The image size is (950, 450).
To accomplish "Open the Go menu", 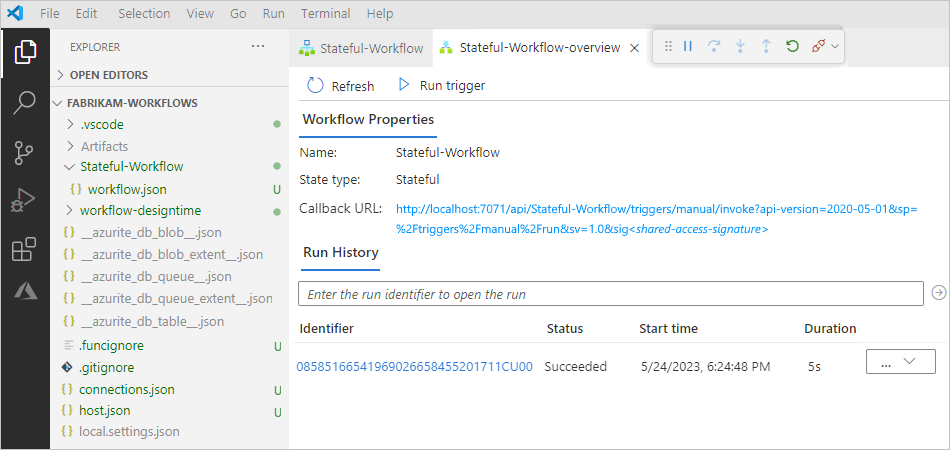I will pos(238,13).
